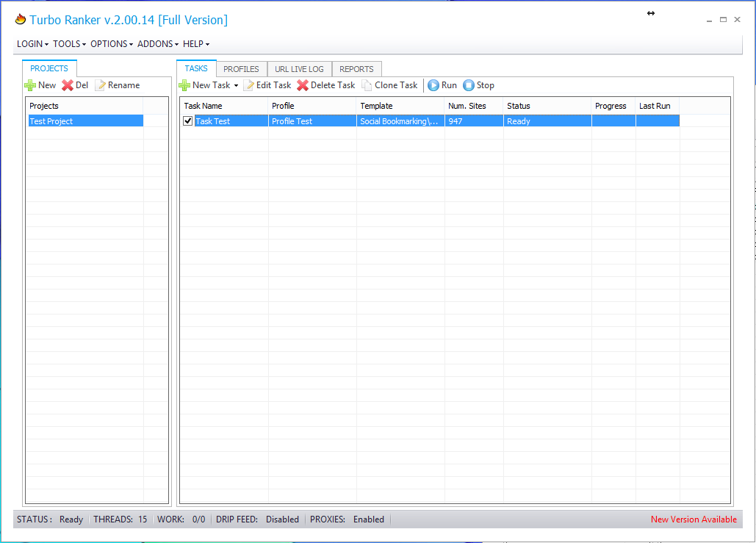756x543 pixels.
Task: Open the ADDONS menu
Action: tap(158, 44)
